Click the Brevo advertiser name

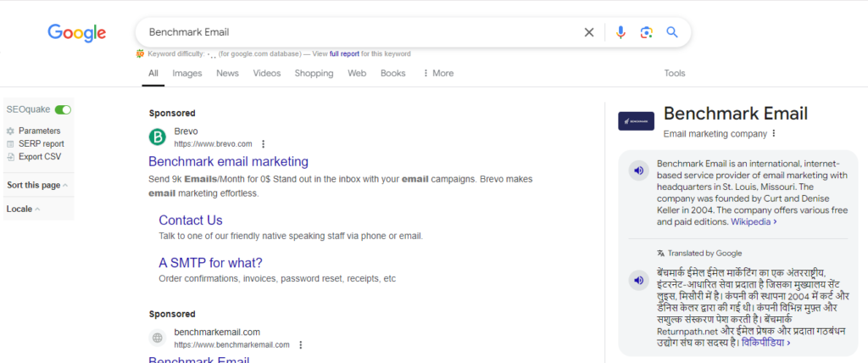186,131
